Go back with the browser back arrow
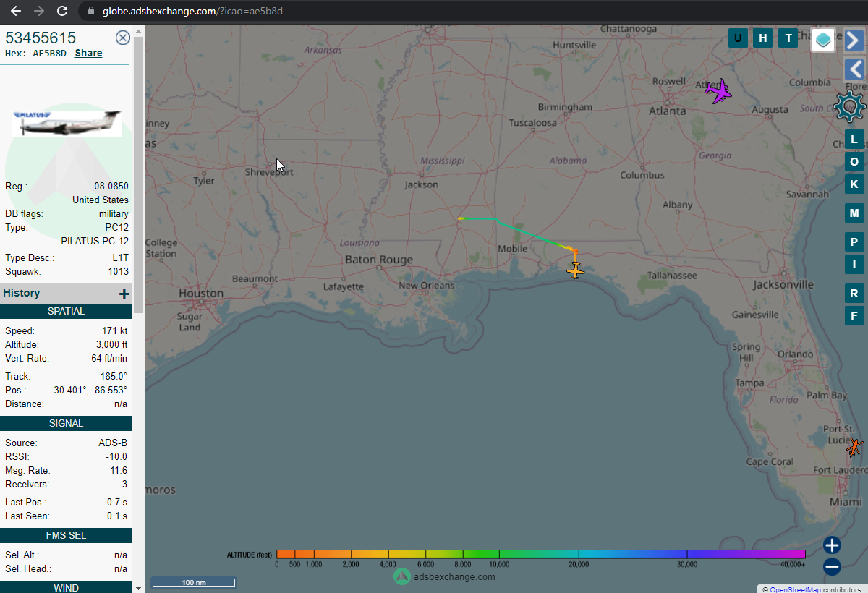Viewport: 868px width, 593px height. pos(16,11)
